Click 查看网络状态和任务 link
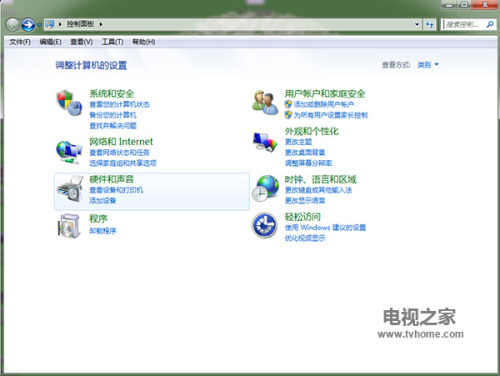Viewport: 500px width, 376px height. (x=119, y=153)
